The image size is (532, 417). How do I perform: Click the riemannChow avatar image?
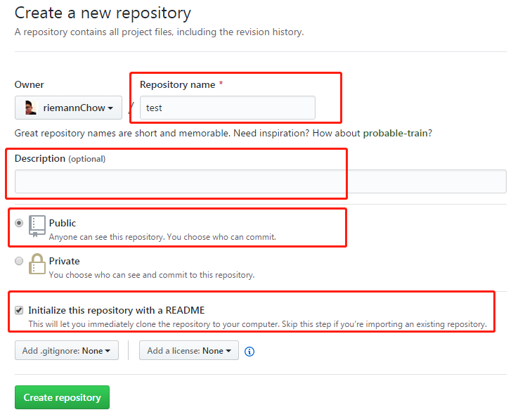click(30, 108)
